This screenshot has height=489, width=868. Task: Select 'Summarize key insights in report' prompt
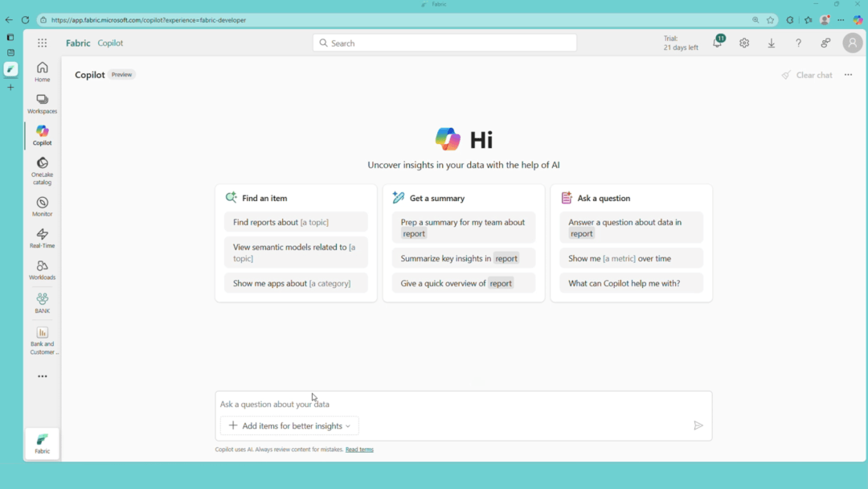tap(464, 258)
